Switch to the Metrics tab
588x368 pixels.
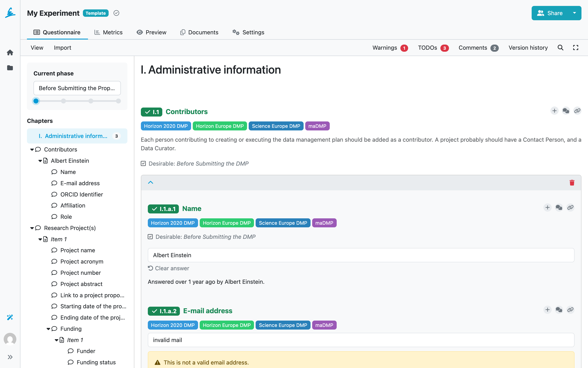click(108, 32)
